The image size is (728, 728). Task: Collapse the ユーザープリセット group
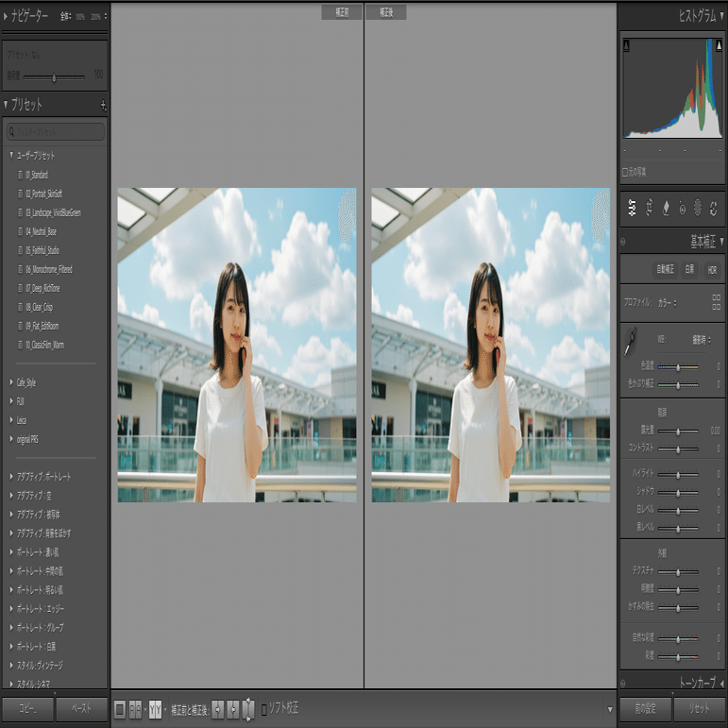11,155
